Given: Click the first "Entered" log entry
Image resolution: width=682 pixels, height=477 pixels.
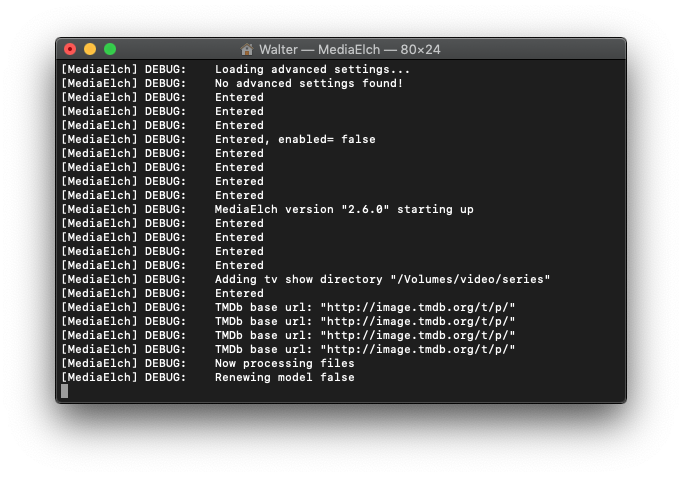Looking at the screenshot, I should pyautogui.click(x=239, y=97).
